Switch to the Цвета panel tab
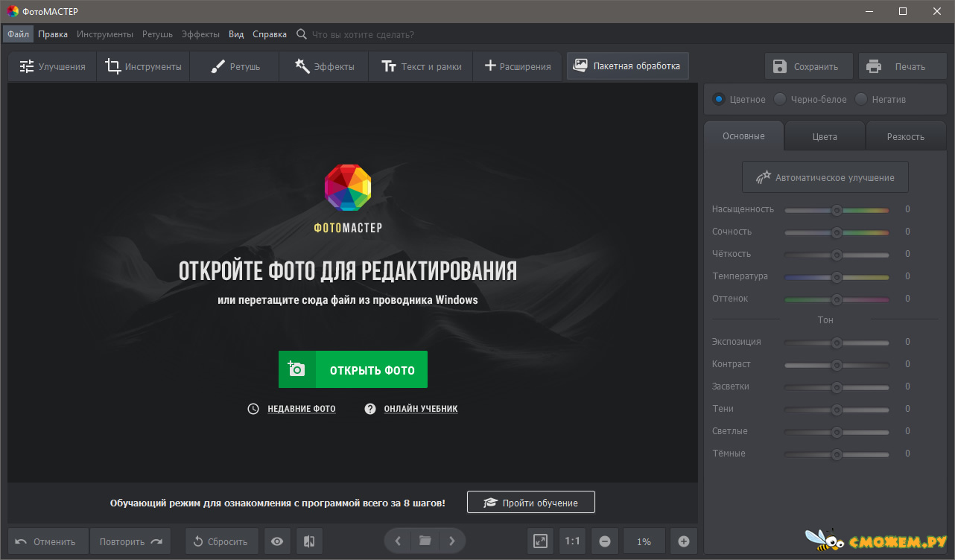This screenshot has width=955, height=560. click(x=825, y=136)
